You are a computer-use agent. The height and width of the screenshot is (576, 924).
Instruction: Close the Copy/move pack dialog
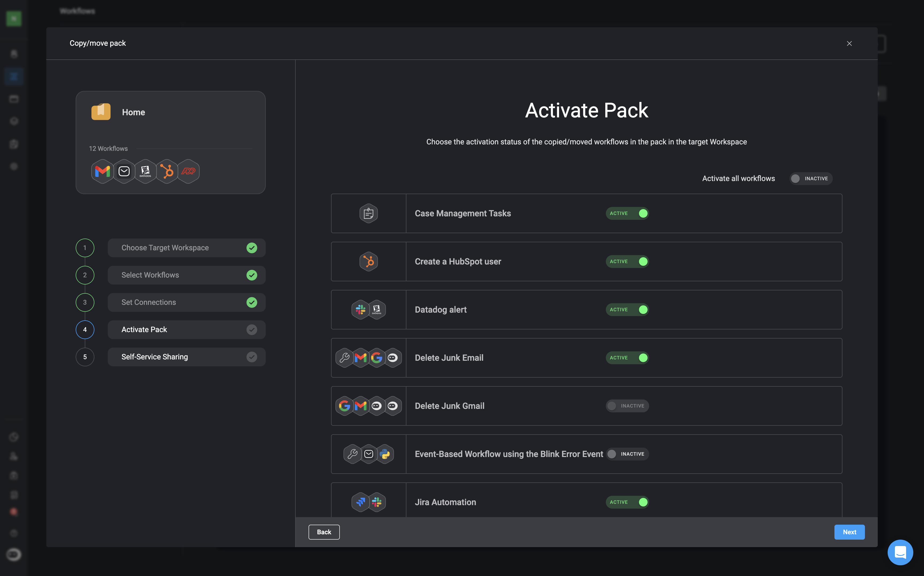pos(849,43)
